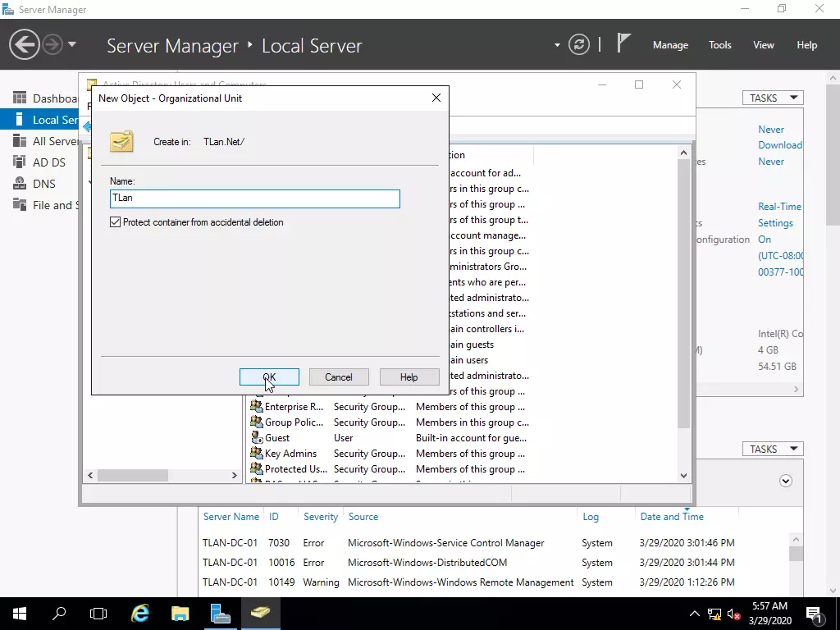
Task: Click the object list scrollbar up arrow
Action: pyautogui.click(x=683, y=153)
